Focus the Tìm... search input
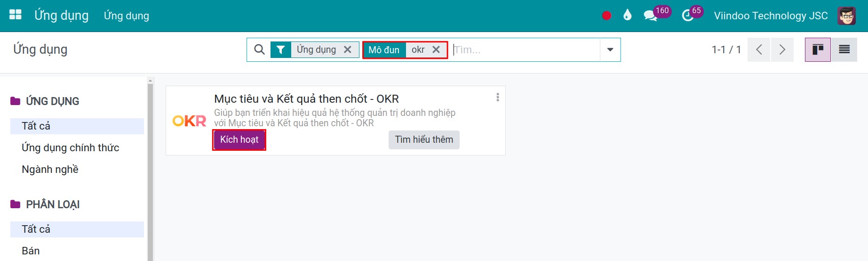Screen dimensions: 868x261 click(x=526, y=49)
